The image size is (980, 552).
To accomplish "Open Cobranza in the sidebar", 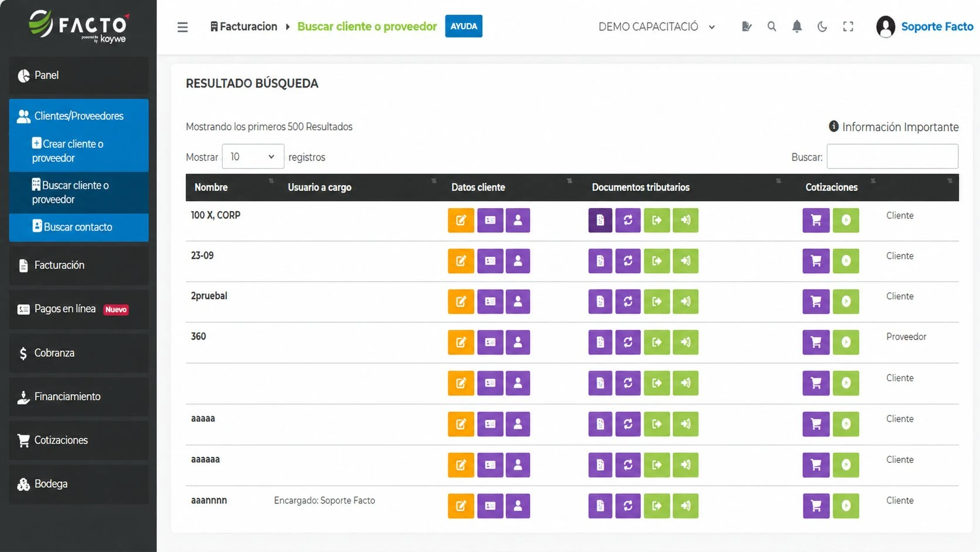I will click(x=79, y=353).
